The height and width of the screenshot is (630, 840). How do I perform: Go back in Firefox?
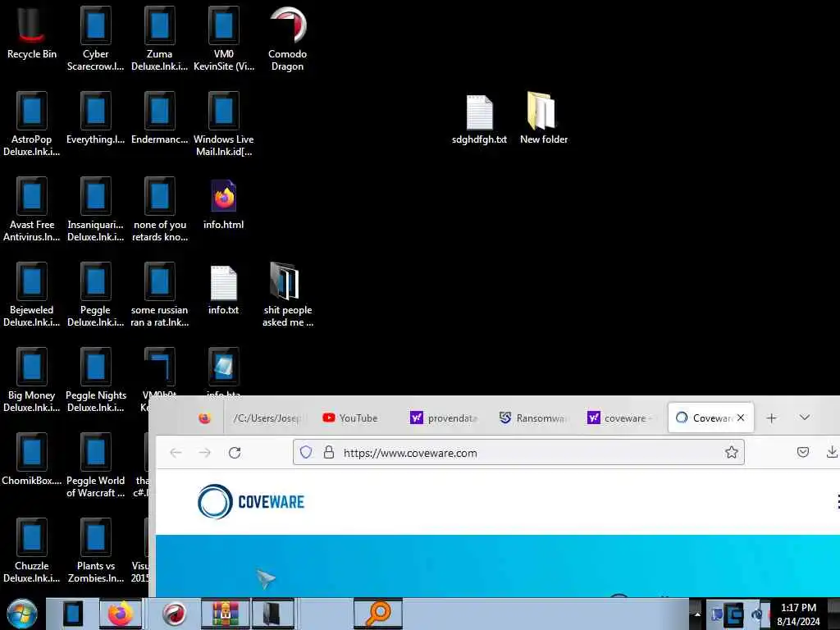(x=176, y=453)
